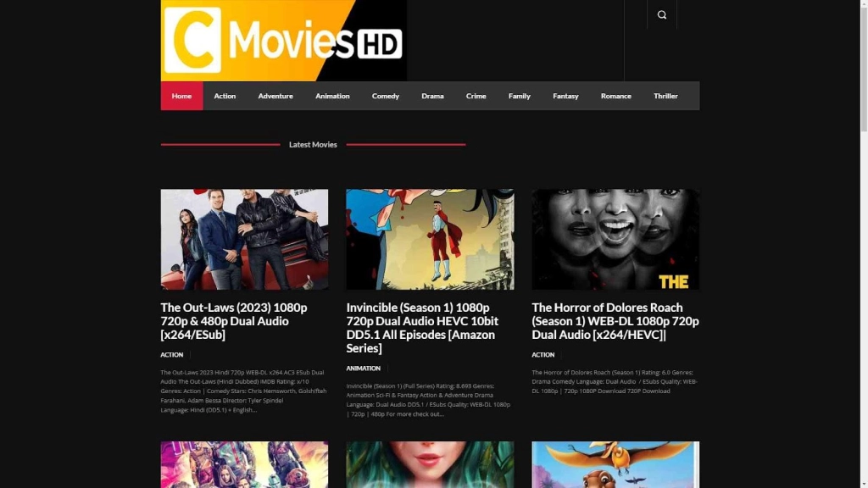Select Drama from the navigation bar
Image resolution: width=868 pixels, height=488 pixels.
pyautogui.click(x=432, y=96)
